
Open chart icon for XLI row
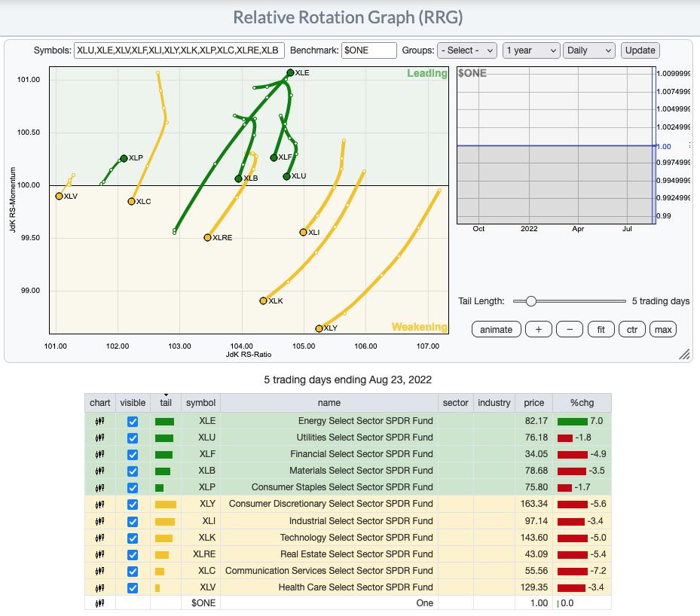pyautogui.click(x=100, y=521)
